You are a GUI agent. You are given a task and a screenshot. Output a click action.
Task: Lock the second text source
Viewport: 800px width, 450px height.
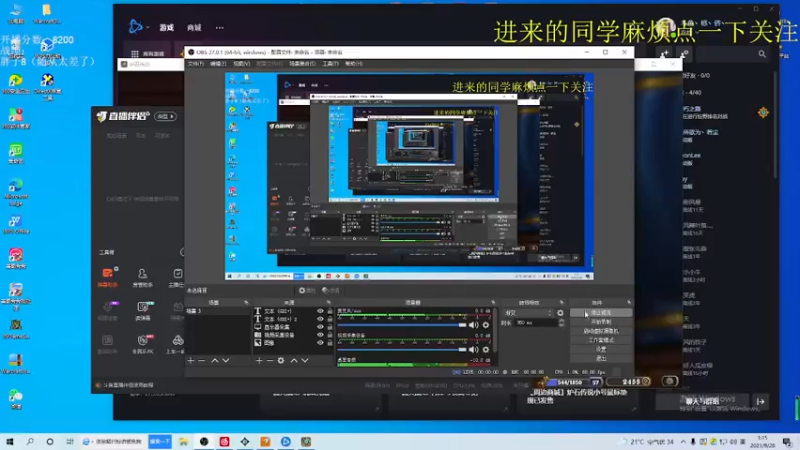click(330, 319)
